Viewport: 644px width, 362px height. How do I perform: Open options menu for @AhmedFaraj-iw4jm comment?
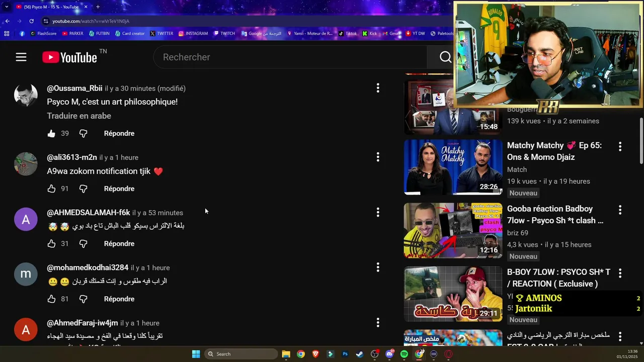pos(378,323)
